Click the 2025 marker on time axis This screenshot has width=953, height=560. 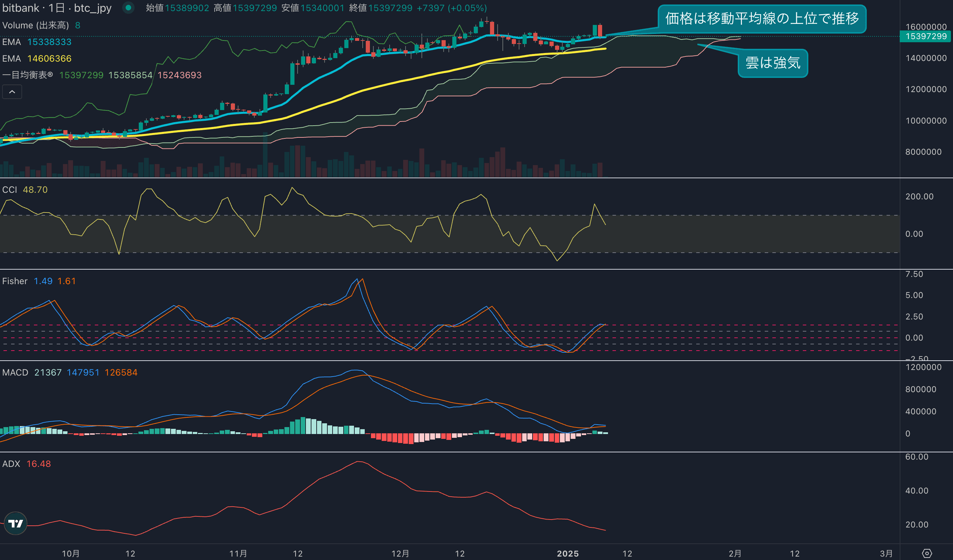567,553
